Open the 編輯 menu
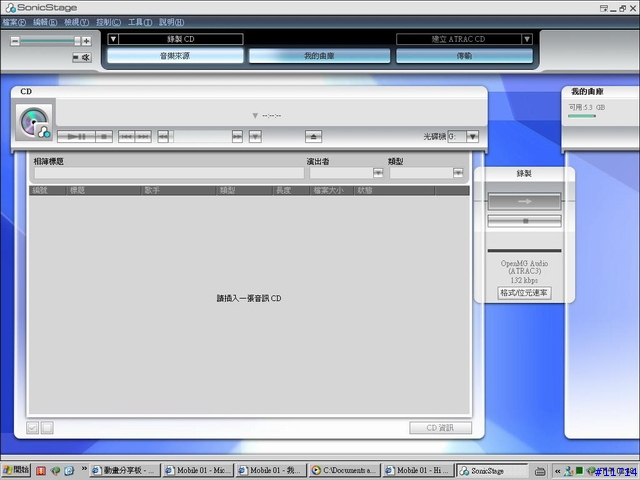 tap(45, 22)
